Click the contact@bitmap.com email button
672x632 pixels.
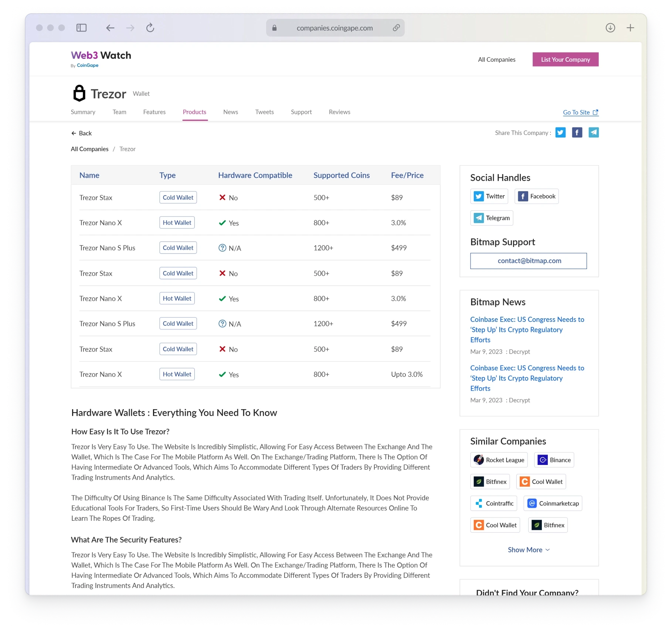[x=529, y=261]
